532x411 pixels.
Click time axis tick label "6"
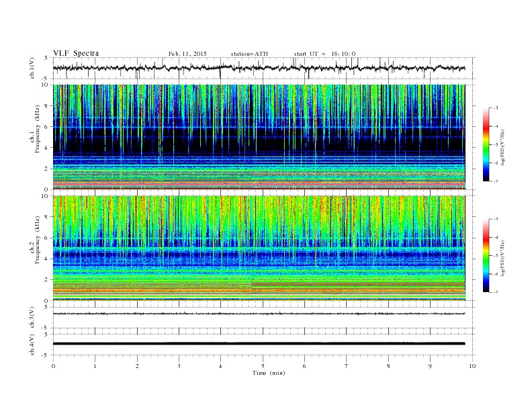click(x=304, y=366)
